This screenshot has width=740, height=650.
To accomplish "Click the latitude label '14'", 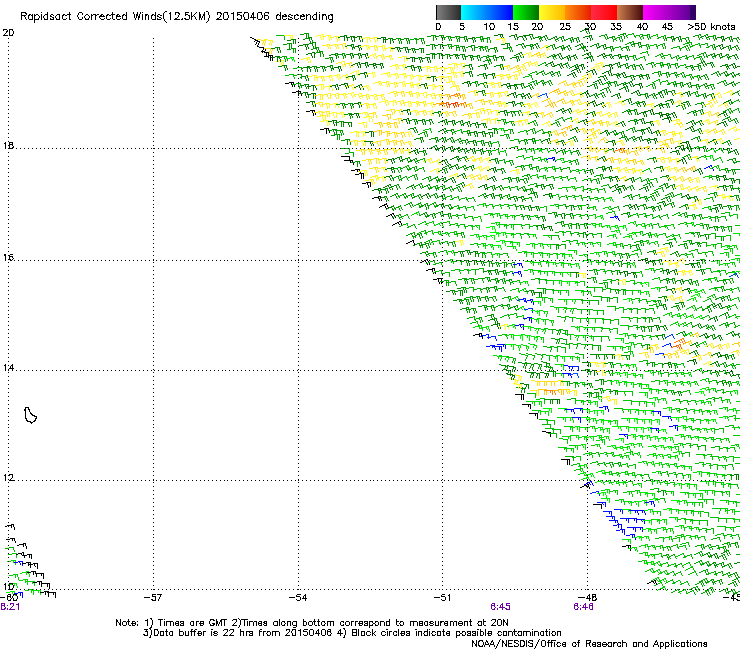I will [x=8, y=368].
